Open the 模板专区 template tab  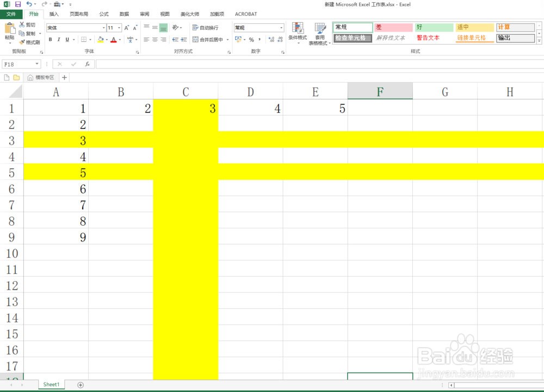coord(41,77)
